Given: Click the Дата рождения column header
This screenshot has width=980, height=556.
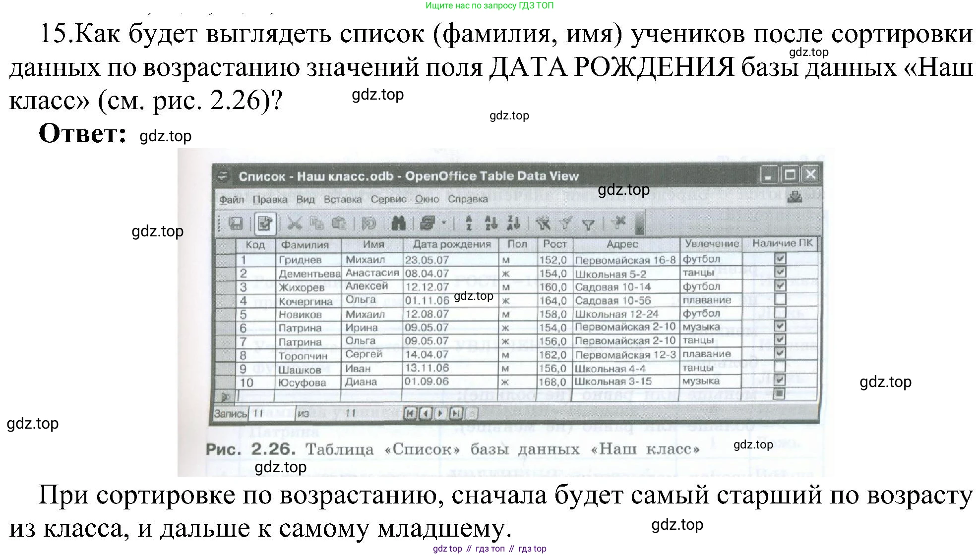Looking at the screenshot, I should click(451, 244).
